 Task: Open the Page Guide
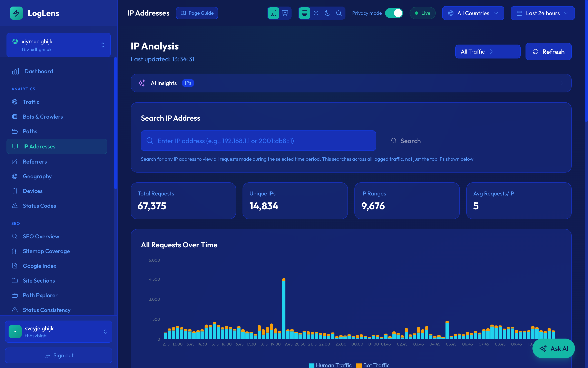click(x=197, y=13)
